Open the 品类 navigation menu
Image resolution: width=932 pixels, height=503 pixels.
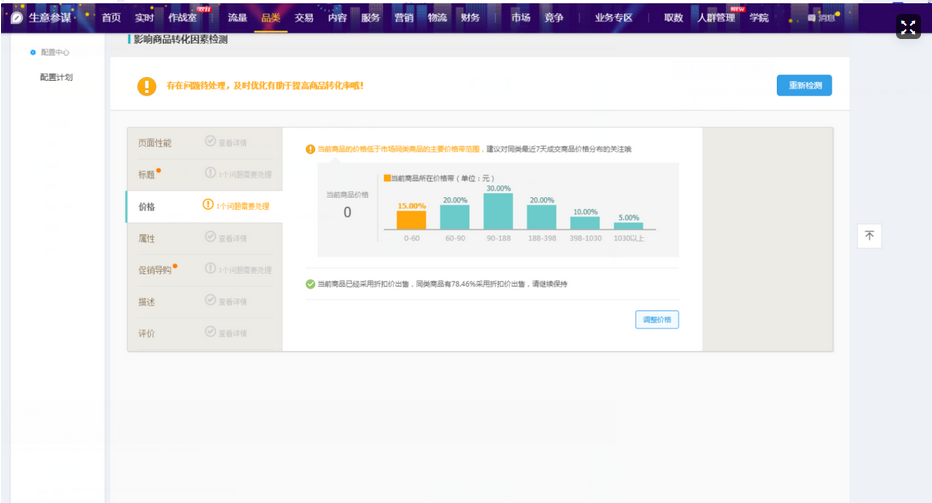click(270, 18)
